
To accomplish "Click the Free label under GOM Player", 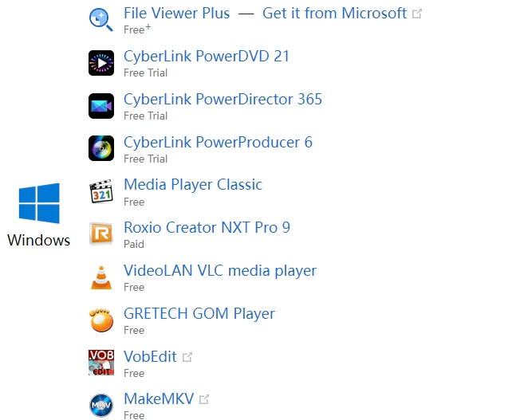I will [x=134, y=330].
